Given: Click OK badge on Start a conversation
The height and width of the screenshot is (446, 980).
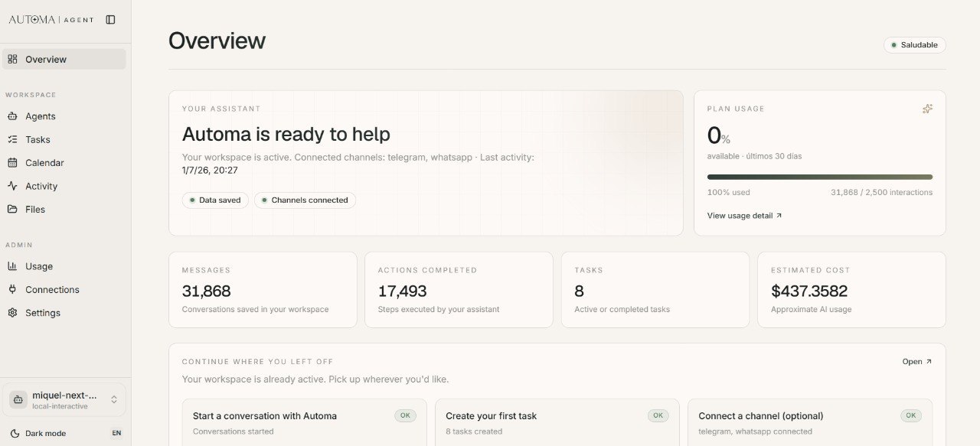Looking at the screenshot, I should pyautogui.click(x=405, y=415).
